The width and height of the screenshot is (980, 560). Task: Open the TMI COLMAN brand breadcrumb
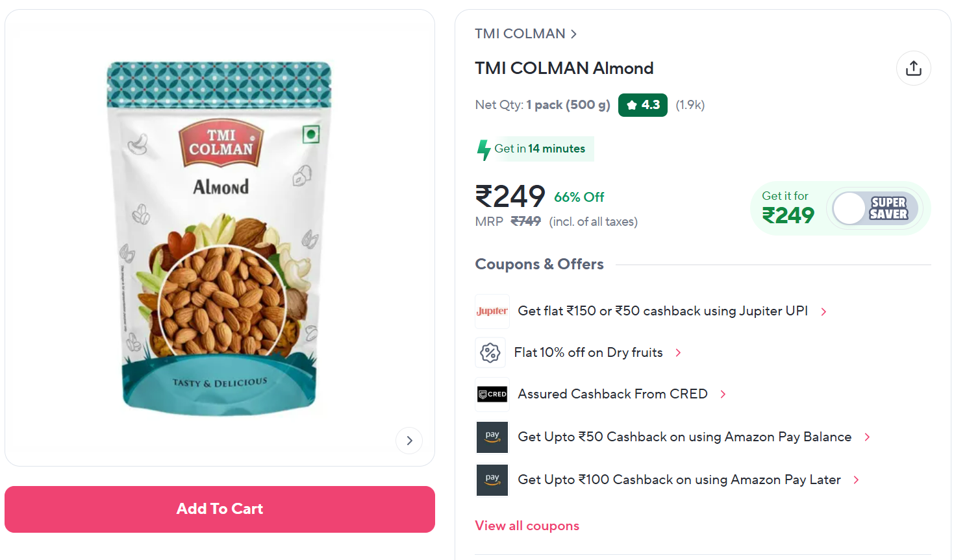pyautogui.click(x=525, y=34)
